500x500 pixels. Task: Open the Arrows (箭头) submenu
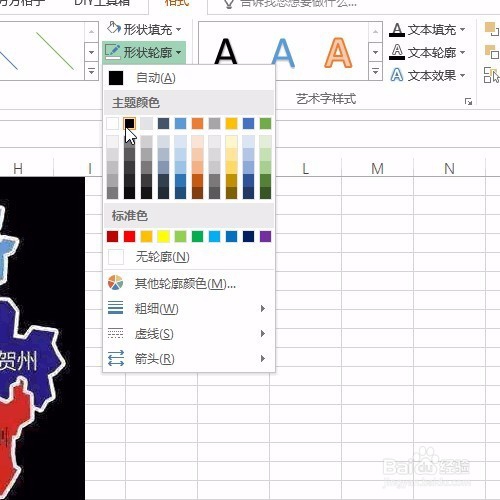189,359
